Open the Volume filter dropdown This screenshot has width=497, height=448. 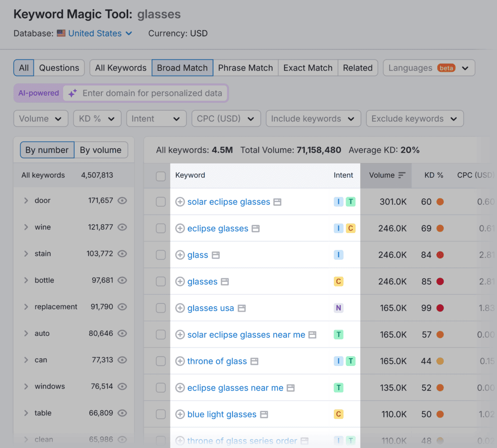(40, 118)
